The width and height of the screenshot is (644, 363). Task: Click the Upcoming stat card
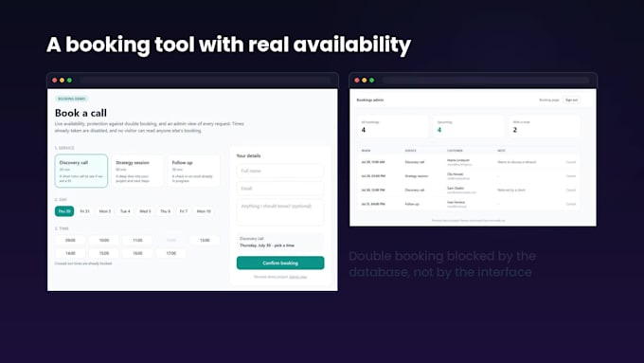pyautogui.click(x=468, y=126)
